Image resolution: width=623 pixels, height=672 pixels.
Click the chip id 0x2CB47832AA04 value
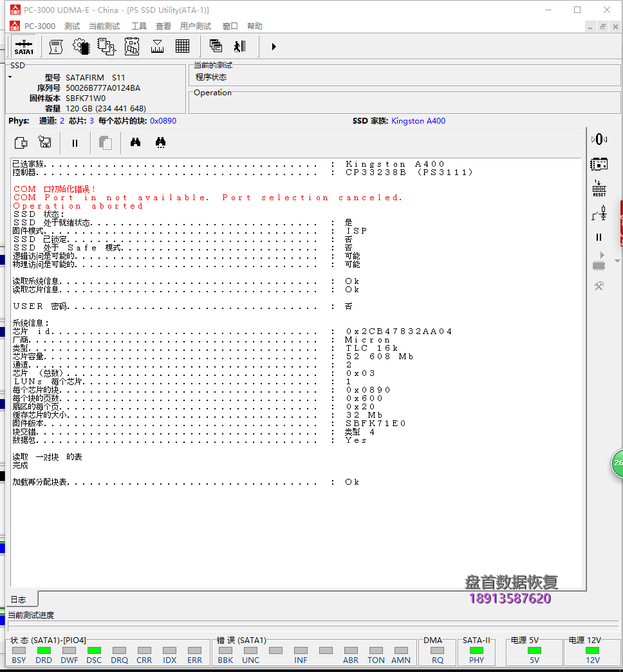tap(398, 331)
